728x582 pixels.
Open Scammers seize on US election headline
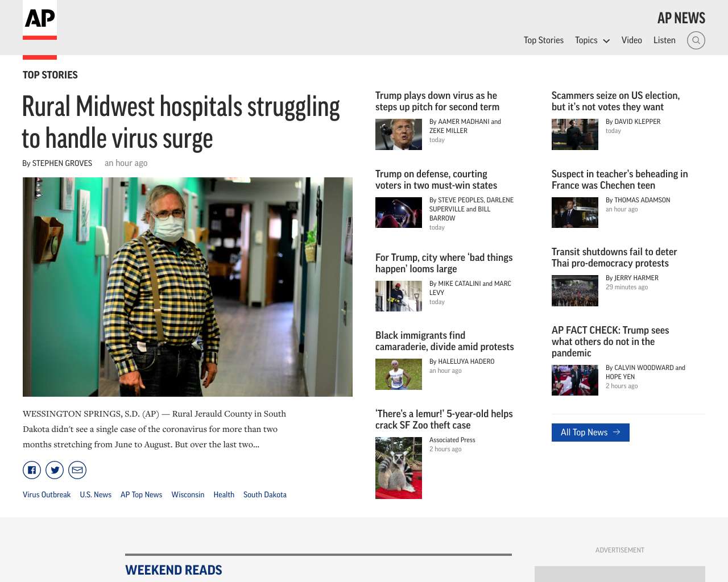pyautogui.click(x=615, y=101)
